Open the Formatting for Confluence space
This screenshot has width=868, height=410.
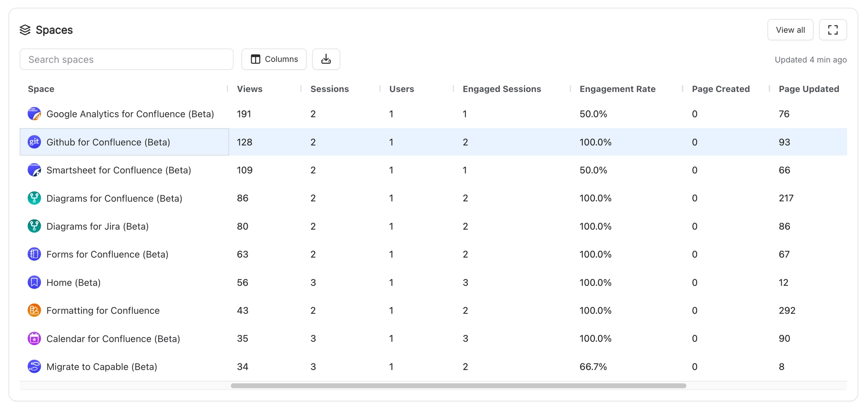(x=103, y=310)
